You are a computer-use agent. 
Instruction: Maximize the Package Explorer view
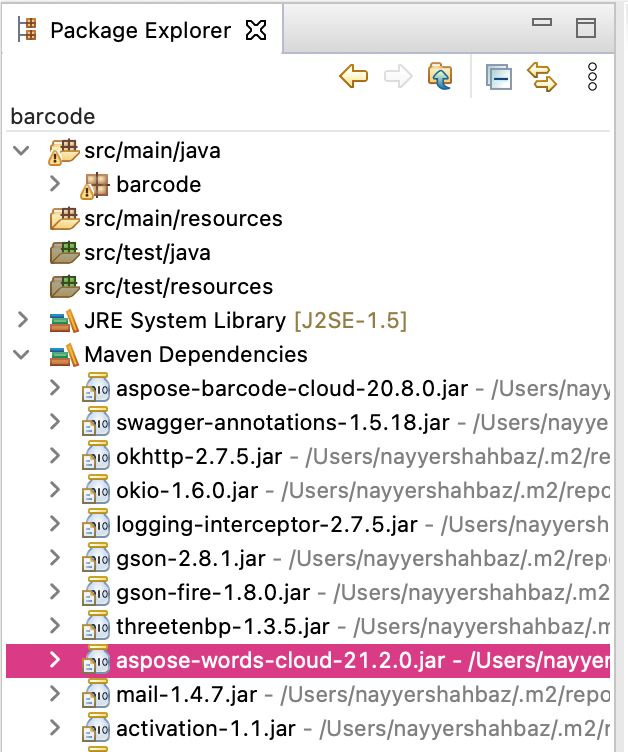586,27
